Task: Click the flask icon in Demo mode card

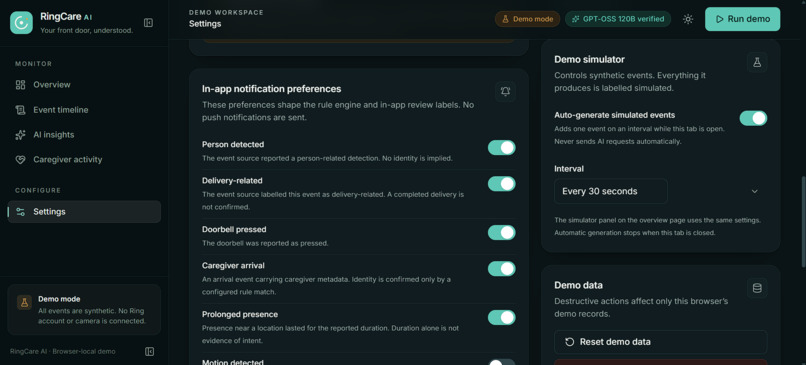Action: (x=24, y=302)
